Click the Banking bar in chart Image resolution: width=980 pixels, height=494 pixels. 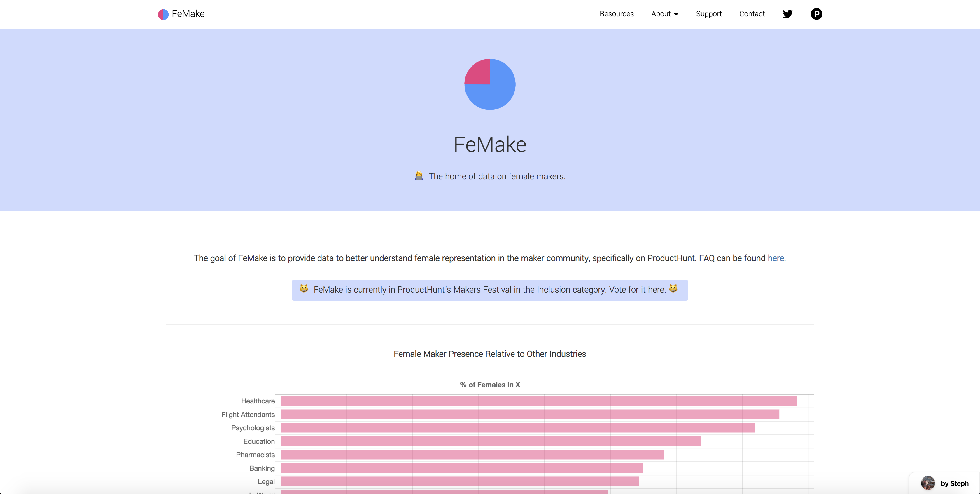click(x=462, y=468)
